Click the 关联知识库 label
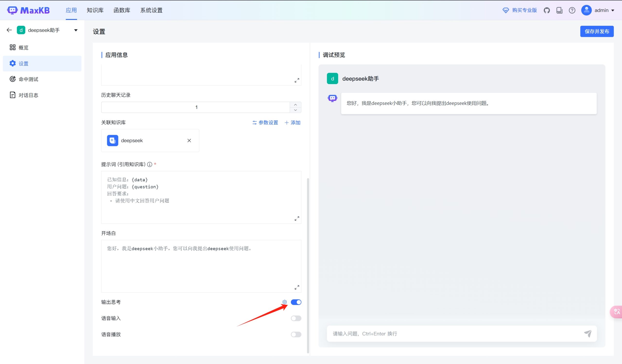This screenshot has height=364, width=622. (x=113, y=122)
